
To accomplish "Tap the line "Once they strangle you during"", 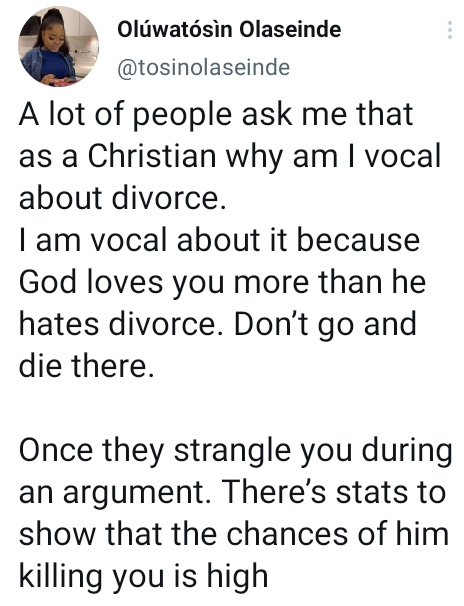I will (235, 451).
